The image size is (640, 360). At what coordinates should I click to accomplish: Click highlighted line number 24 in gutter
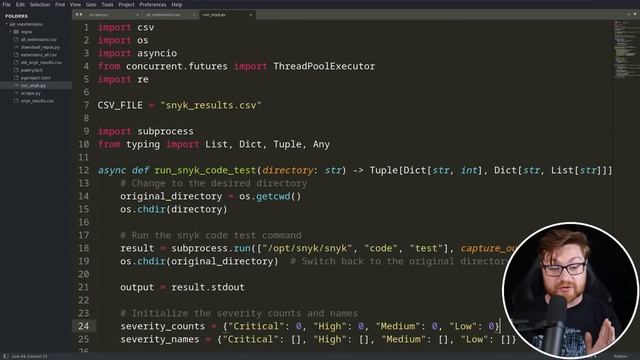(84, 326)
